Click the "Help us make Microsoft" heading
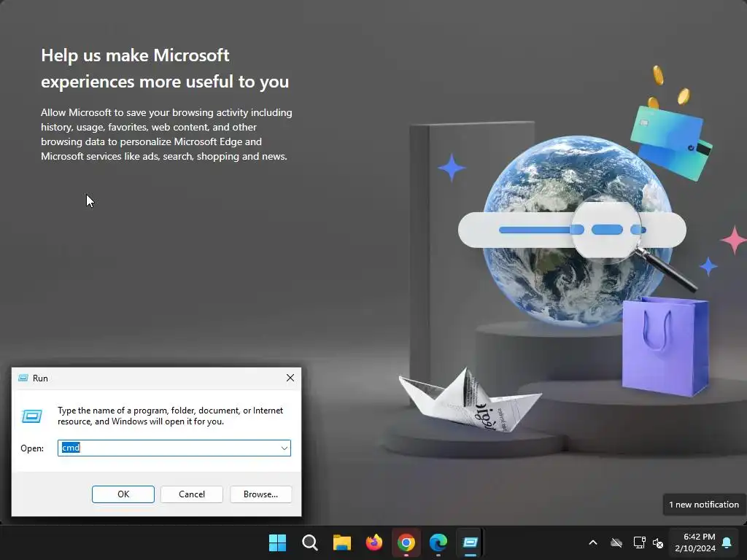This screenshot has height=560, width=747. (165, 69)
